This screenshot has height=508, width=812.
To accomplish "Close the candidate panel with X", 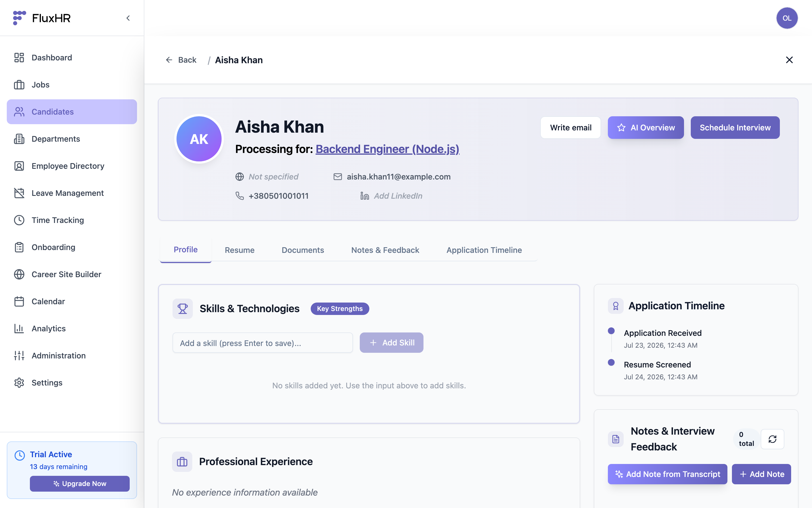I will [789, 60].
